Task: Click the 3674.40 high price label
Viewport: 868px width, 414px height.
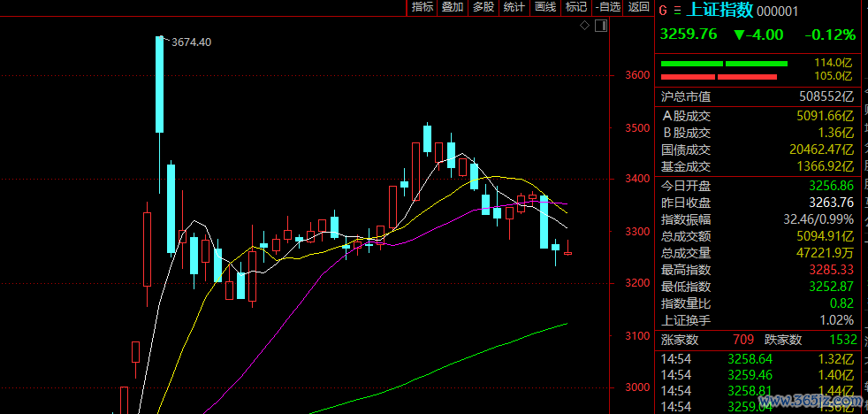Action: click(192, 42)
